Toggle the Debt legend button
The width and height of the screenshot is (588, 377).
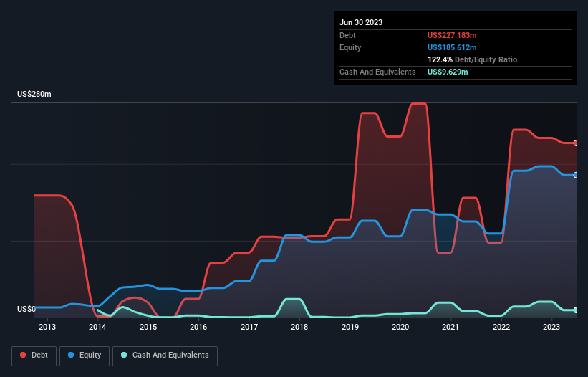point(34,355)
